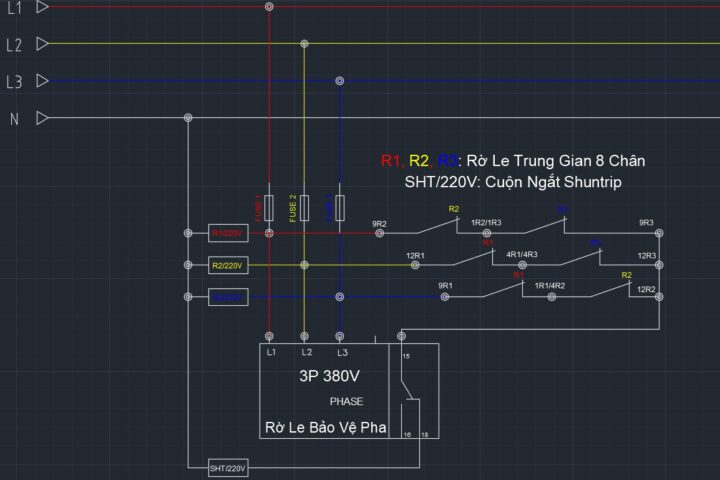Select the junction node on the N line
720x480 pixels.
pos(187,118)
